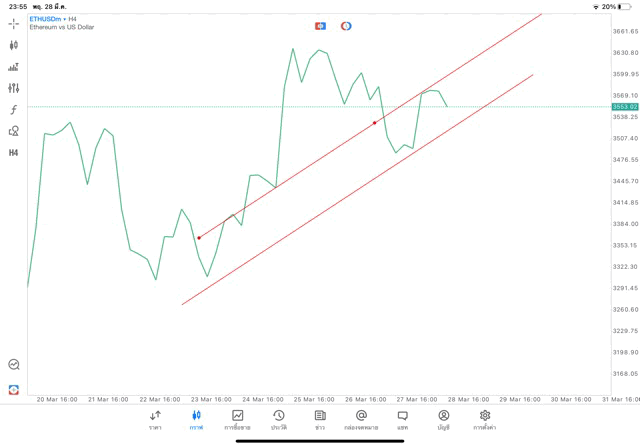Select the red dot on upper trendline
Viewport: 640px width, 447px height.
point(375,123)
